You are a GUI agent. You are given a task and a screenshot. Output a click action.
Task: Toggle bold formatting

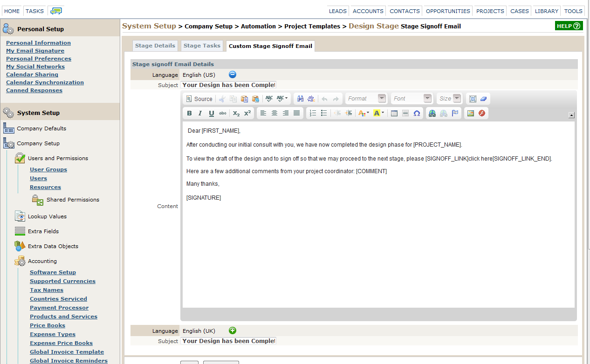coord(189,113)
